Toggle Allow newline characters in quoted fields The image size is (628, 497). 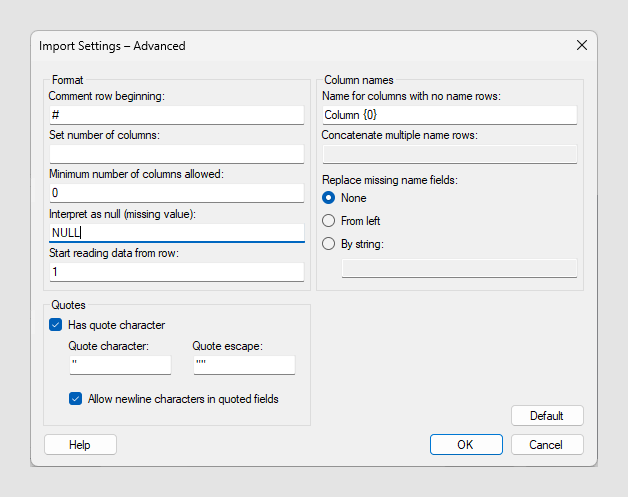(75, 398)
